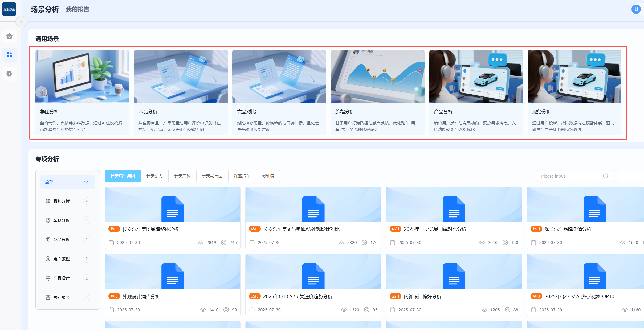The width and height of the screenshot is (644, 330).
Task: Click the views eye icon beside 2819
Action: pos(201,243)
